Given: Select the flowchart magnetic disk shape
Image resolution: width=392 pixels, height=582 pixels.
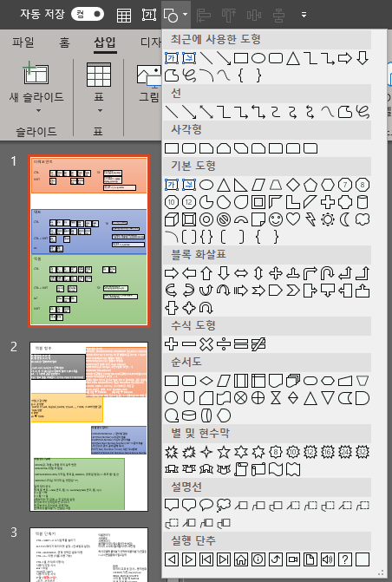Looking at the screenshot, I should [189, 415].
